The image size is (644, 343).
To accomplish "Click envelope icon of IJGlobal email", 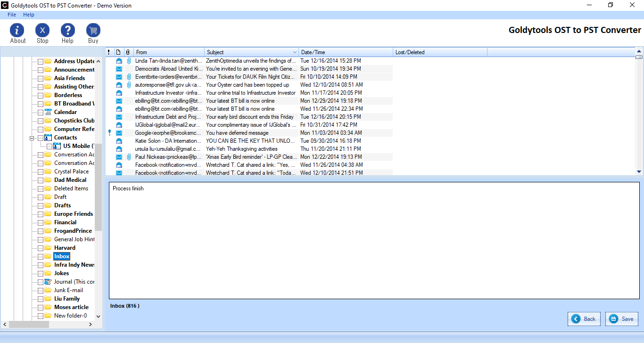I will tap(119, 125).
